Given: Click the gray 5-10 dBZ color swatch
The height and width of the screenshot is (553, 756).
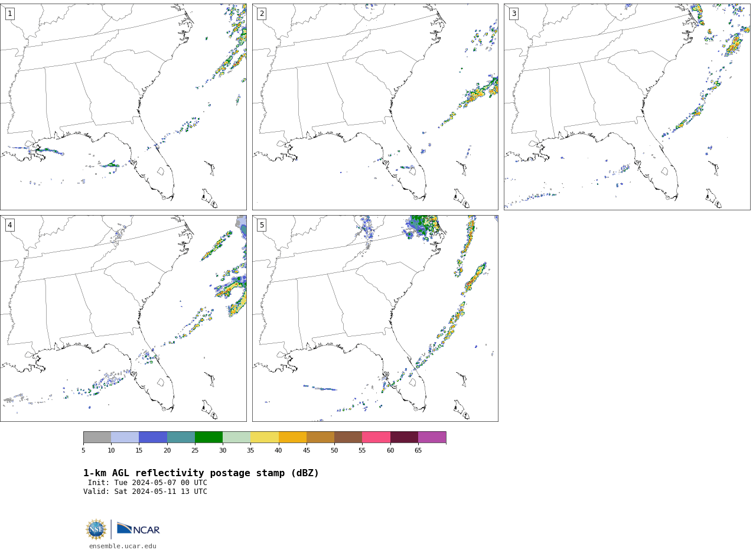Looking at the screenshot, I should [97, 437].
